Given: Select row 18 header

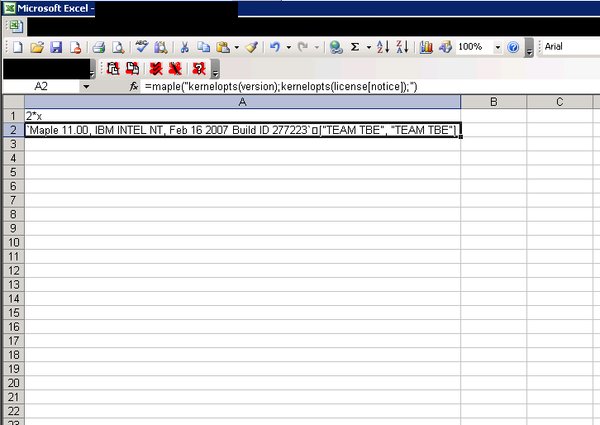Looking at the screenshot, I should click(x=13, y=355).
